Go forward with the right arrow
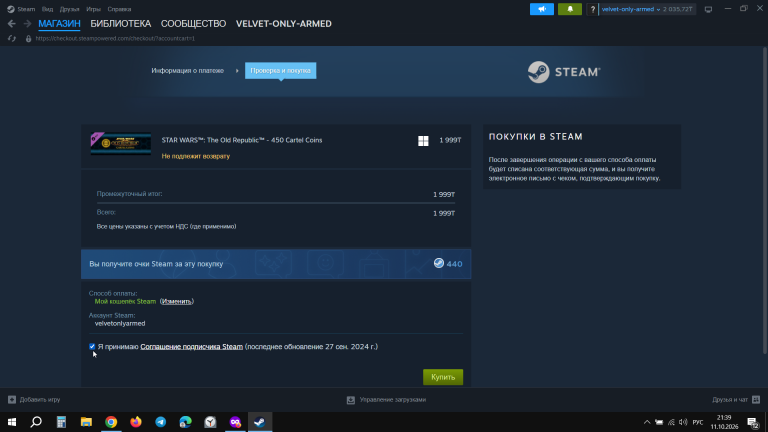The image size is (768, 432). 27,24
